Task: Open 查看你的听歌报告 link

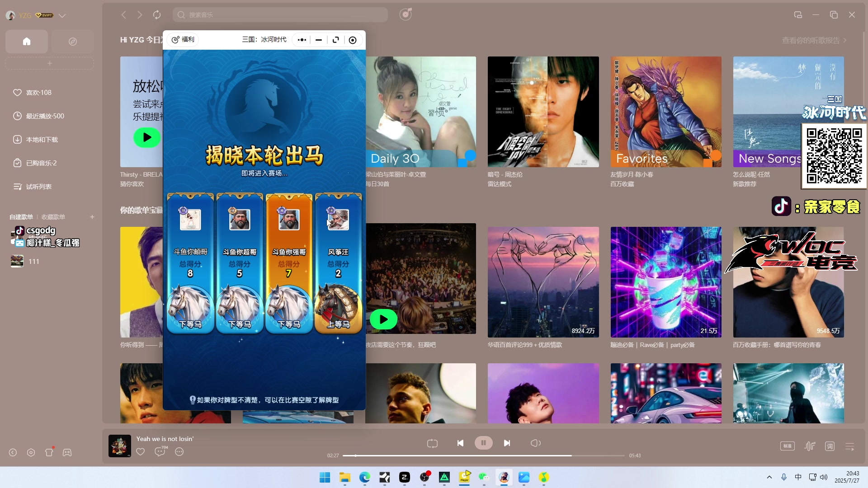Action: tap(814, 40)
